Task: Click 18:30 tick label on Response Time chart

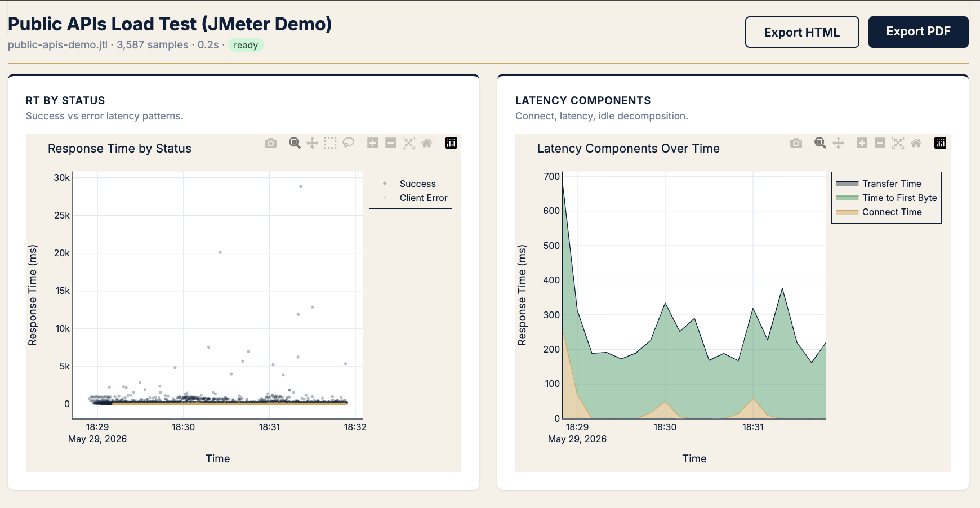Action: pos(183,427)
